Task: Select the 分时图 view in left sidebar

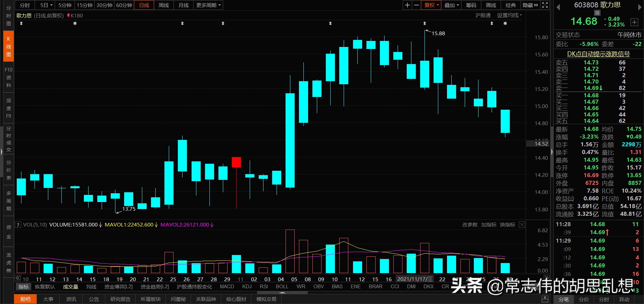Action: 8,15
